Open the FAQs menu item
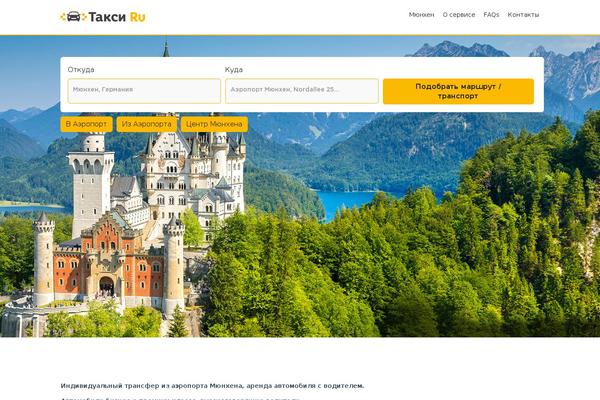Screen dimensions: 600x400 491,15
